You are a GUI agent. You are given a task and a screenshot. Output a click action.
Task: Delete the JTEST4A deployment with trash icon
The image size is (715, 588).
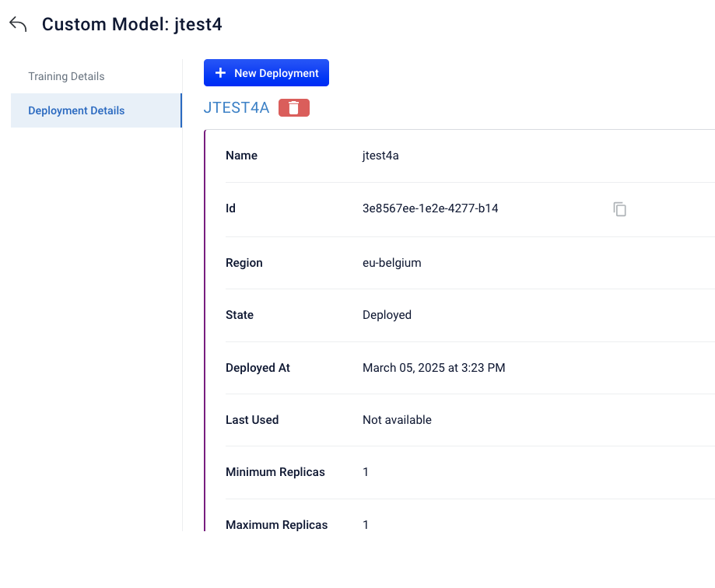point(294,108)
